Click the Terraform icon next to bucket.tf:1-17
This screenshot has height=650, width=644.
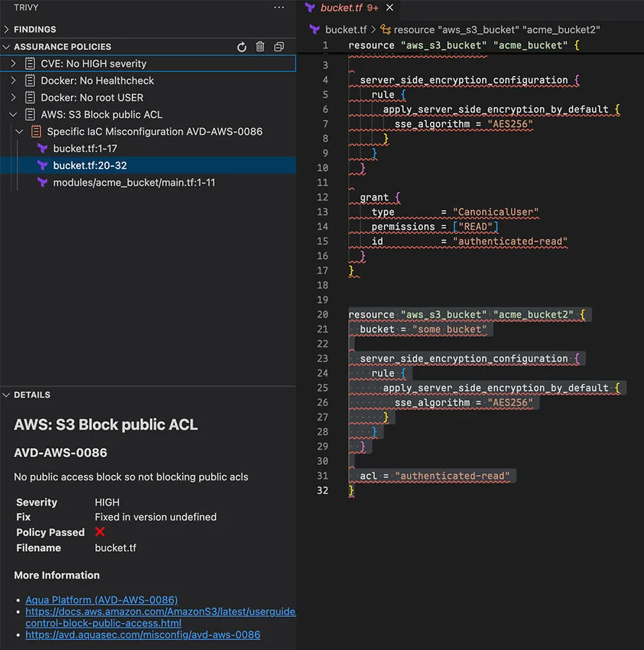(42, 148)
